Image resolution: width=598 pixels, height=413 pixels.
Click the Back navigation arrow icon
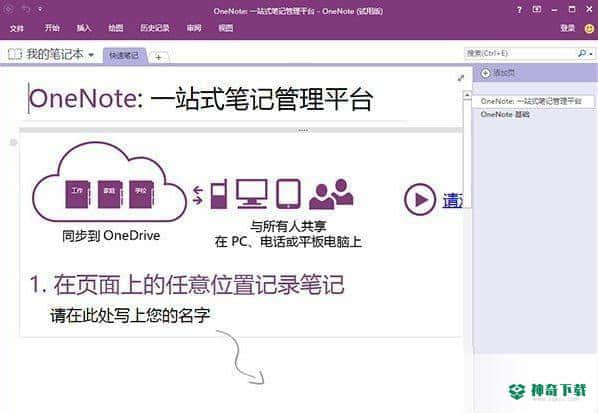(x=9, y=9)
